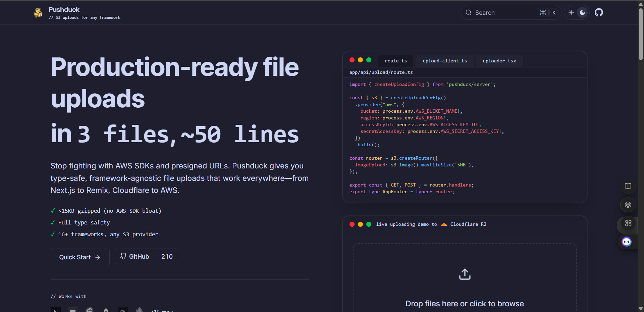Viewport: 644px width, 312px height.
Task: Click the scrollbar down arrow
Action: point(641,309)
